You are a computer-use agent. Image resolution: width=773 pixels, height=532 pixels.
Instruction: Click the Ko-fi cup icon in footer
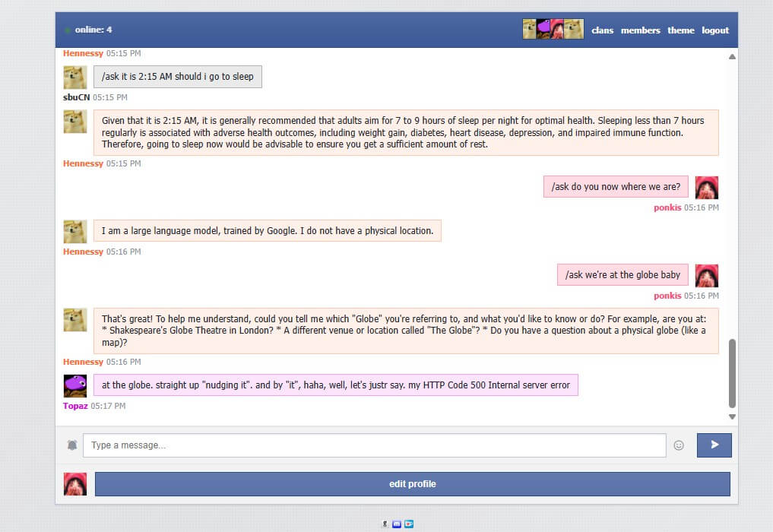point(408,524)
